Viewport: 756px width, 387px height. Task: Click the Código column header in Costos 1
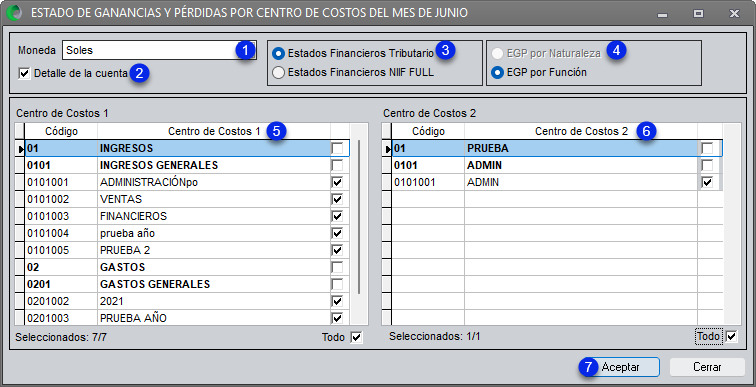tap(61, 131)
